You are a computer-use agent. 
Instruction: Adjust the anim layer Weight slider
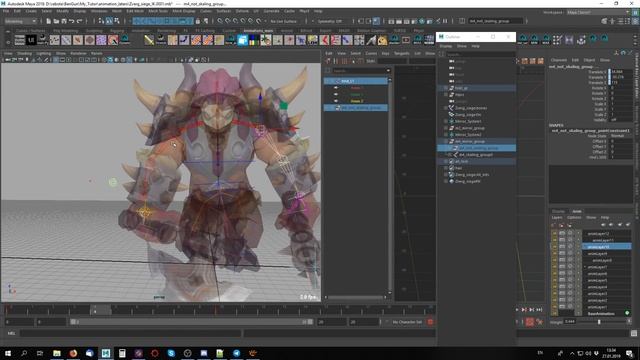pos(599,322)
